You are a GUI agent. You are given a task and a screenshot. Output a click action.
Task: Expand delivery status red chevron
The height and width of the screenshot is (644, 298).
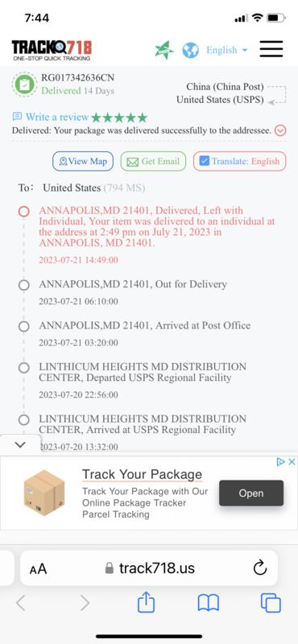[x=280, y=130]
